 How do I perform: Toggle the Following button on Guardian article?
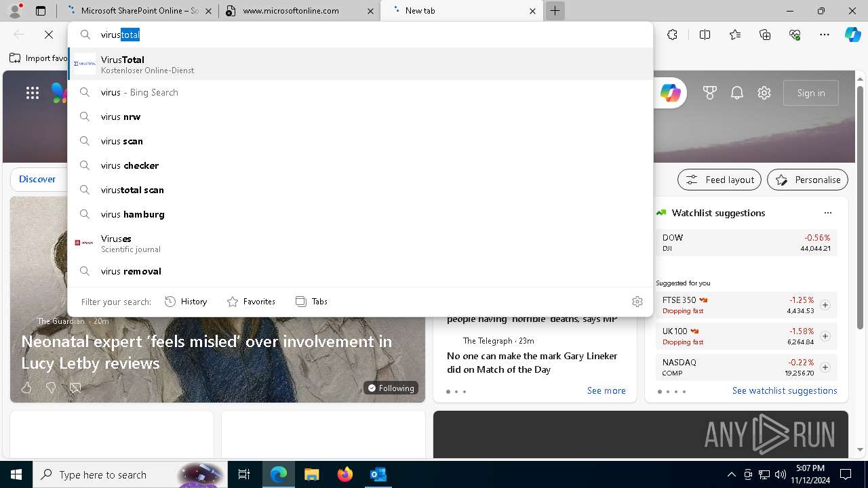[391, 388]
